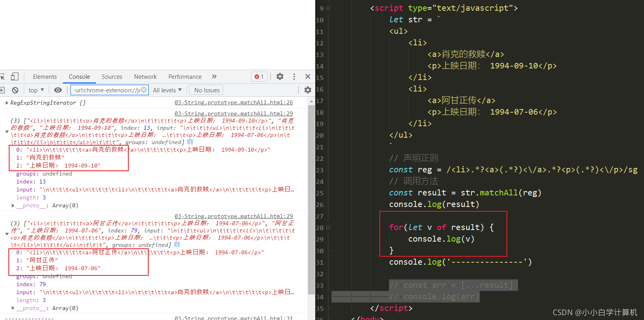Click the red error count badge
The image size is (644, 320).
pyautogui.click(x=259, y=76)
